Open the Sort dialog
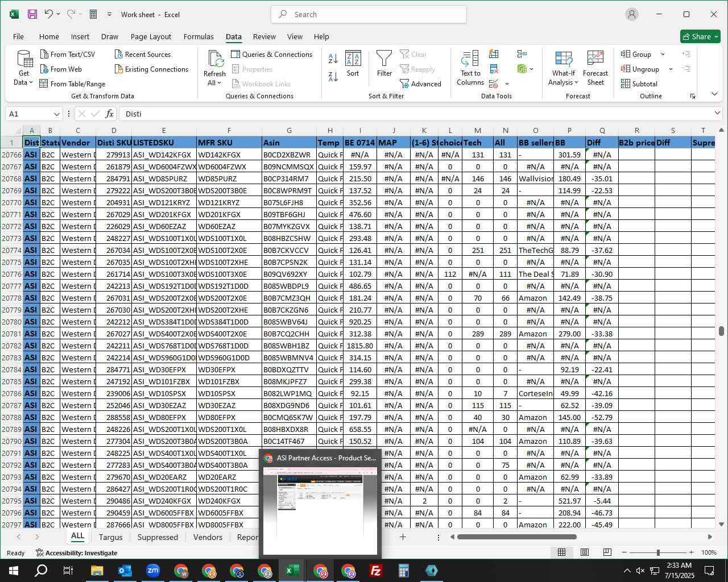This screenshot has height=582, width=728. 353,64
